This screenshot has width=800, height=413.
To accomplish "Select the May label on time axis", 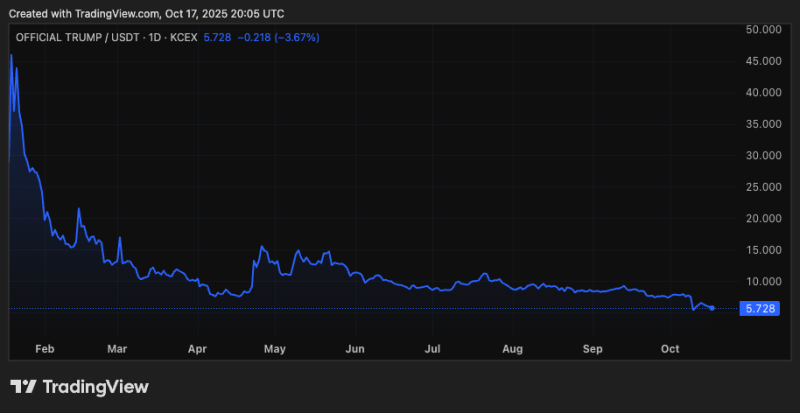I will click(275, 349).
